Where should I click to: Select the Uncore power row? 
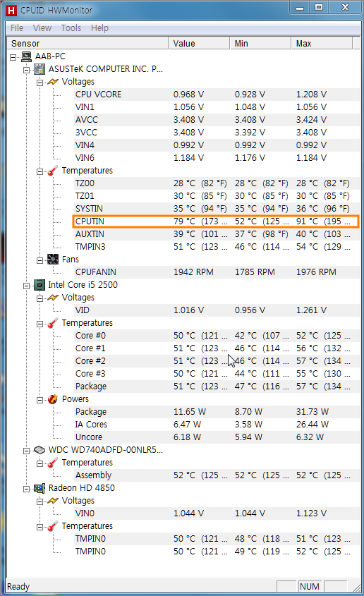[x=217, y=437]
